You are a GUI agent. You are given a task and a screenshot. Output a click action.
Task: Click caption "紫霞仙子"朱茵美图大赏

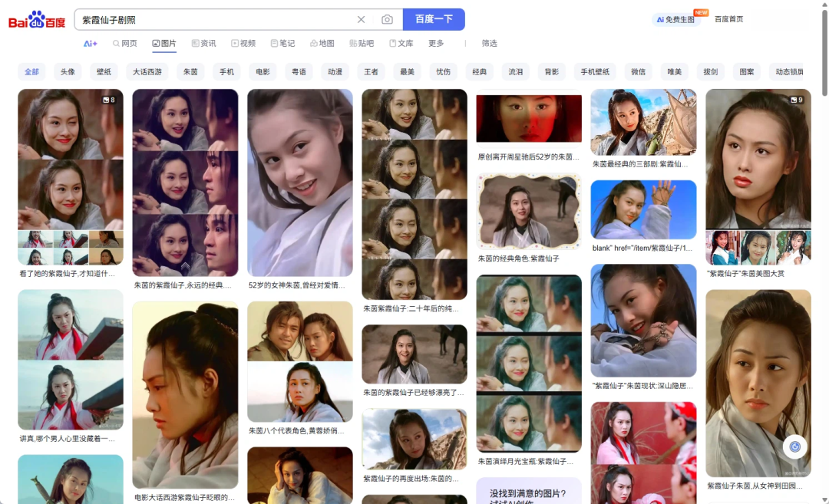[x=745, y=274]
